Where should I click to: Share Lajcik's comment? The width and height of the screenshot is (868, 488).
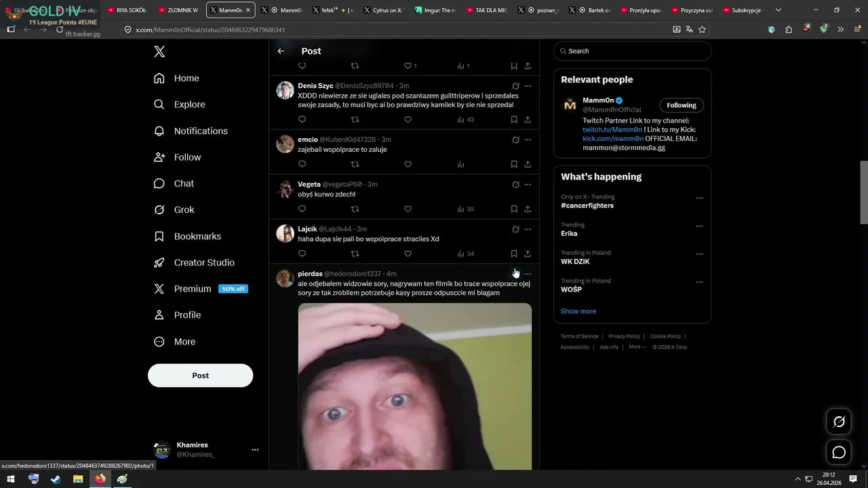pos(528,253)
